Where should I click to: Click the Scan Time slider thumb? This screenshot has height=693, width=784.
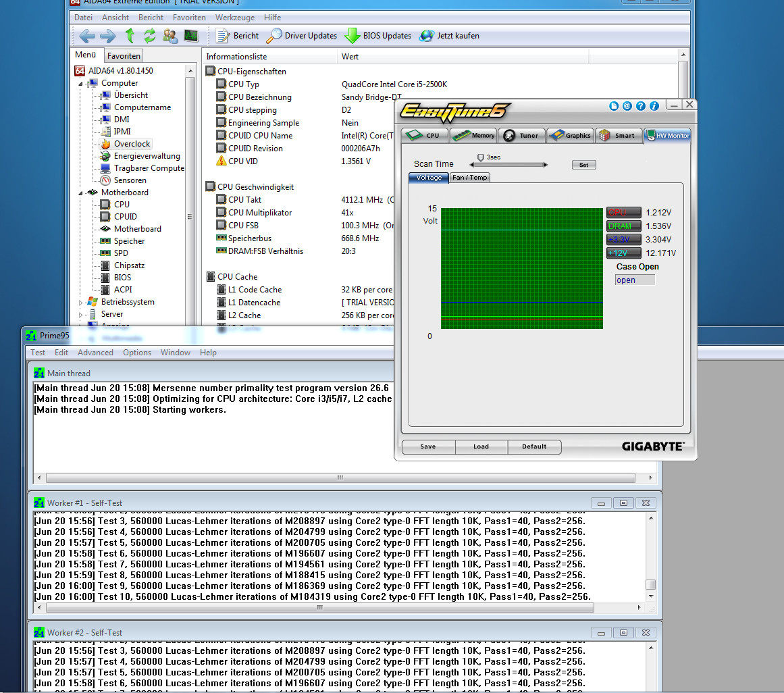click(x=481, y=157)
